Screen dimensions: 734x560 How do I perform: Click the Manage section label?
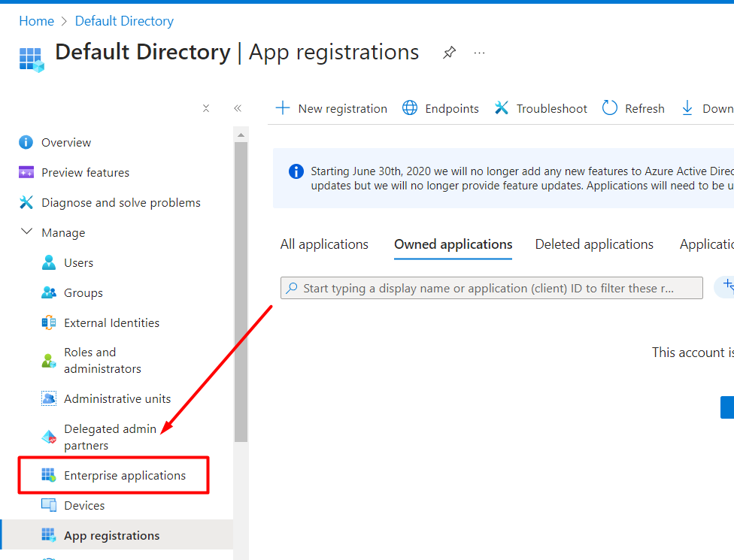coord(63,232)
